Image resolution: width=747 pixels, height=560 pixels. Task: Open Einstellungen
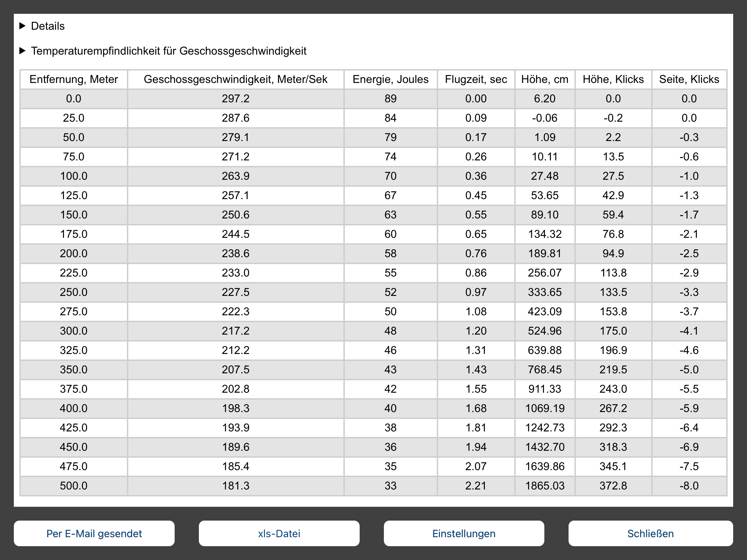click(x=464, y=533)
